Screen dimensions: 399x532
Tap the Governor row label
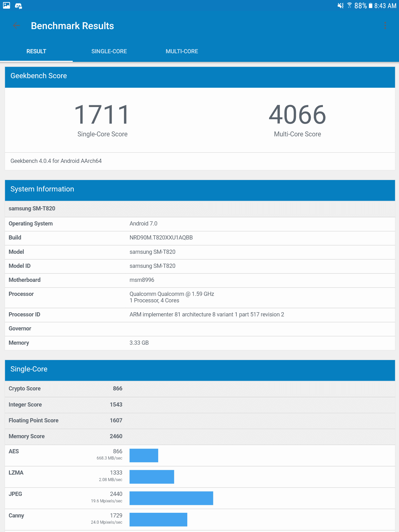tap(20, 329)
